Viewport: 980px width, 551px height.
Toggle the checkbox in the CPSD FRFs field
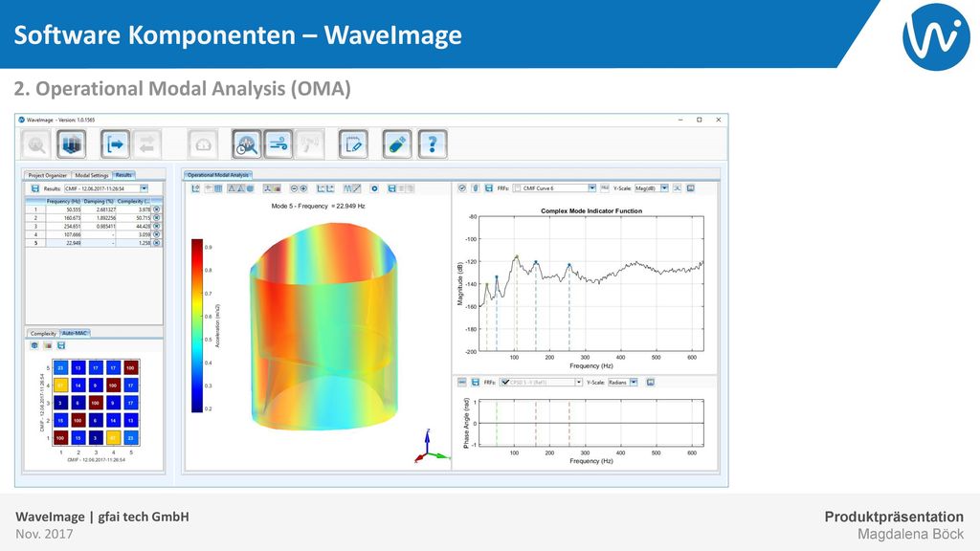click(505, 382)
